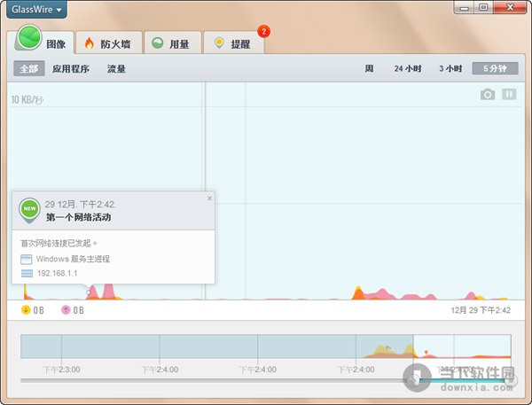Click the left handle of timeline range slider
Image resolution: width=532 pixels, height=405 pixels.
coord(413,380)
